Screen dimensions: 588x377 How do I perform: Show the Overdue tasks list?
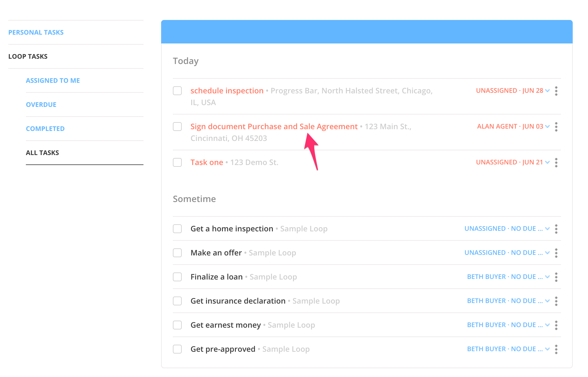point(41,105)
